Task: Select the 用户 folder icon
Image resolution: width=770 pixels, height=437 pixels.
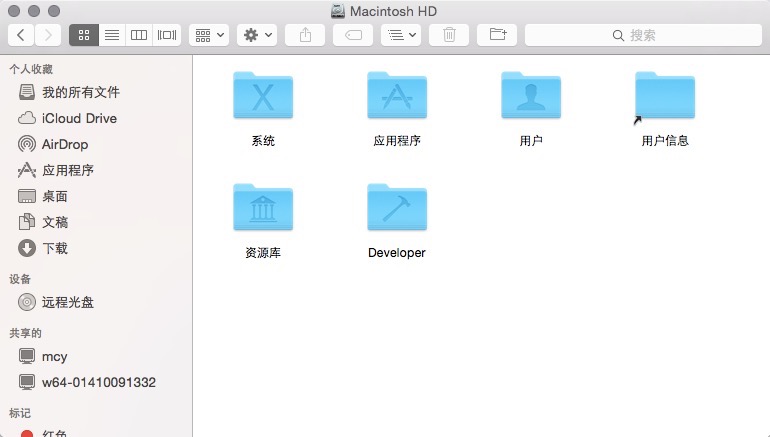Action: (x=531, y=95)
